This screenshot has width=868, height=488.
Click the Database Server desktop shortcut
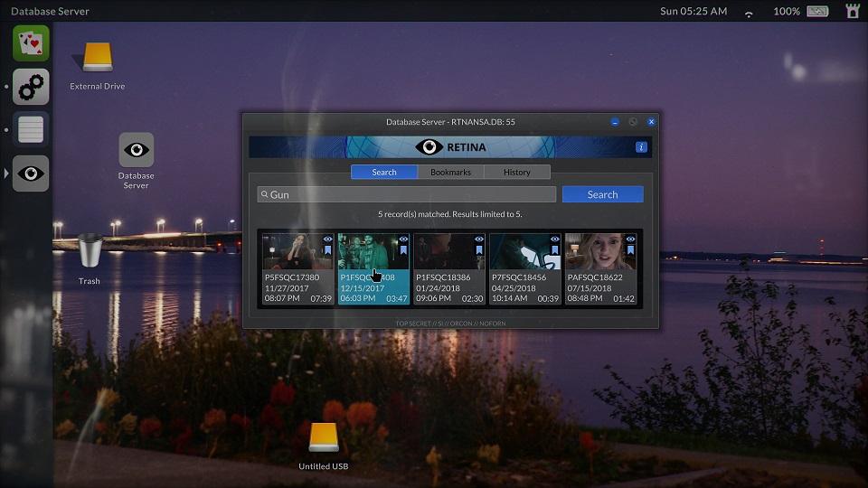pos(137,151)
